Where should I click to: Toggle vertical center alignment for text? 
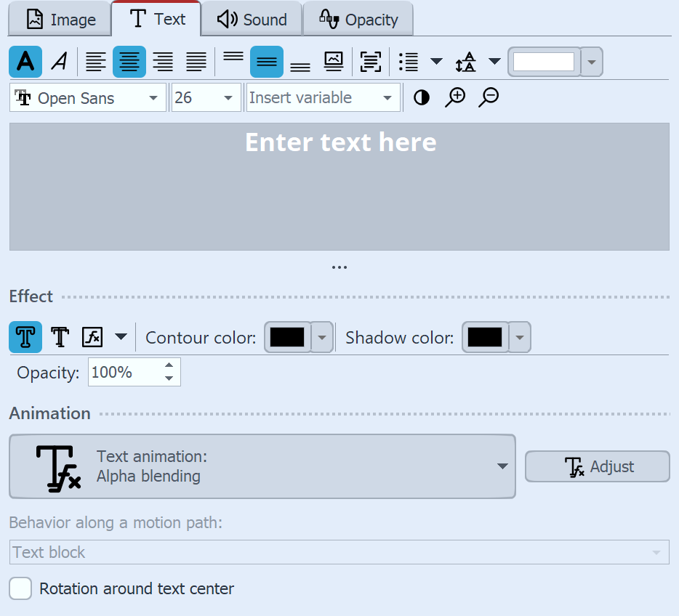pyautogui.click(x=266, y=62)
